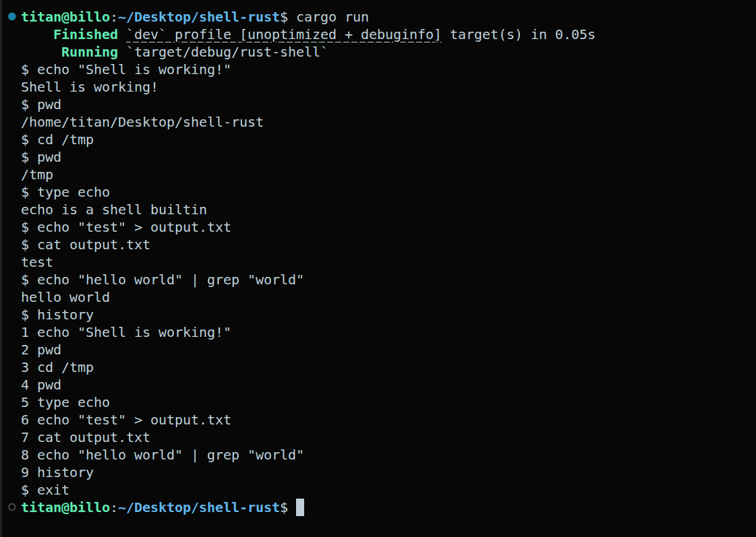Screen dimensions: 756x537
Task: Click the target/debug/rust-shell path
Action: (227, 52)
